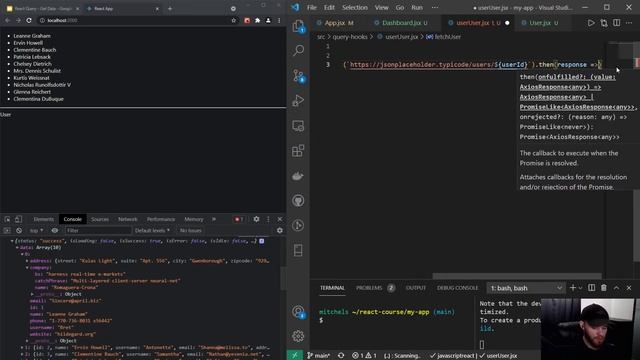The height and width of the screenshot is (360, 640).
Task: Split the editor to the right
Action: [x=616, y=23]
